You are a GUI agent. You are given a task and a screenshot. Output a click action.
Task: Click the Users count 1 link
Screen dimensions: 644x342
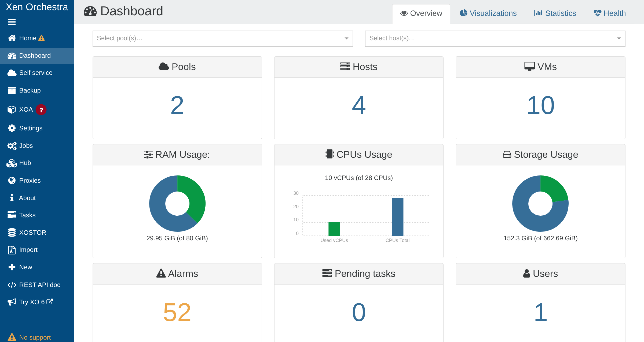point(540,312)
